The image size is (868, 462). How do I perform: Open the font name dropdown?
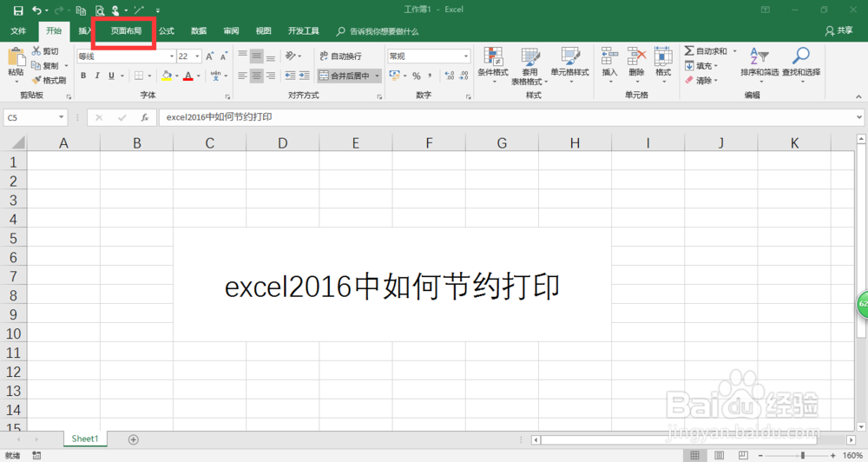[172, 56]
